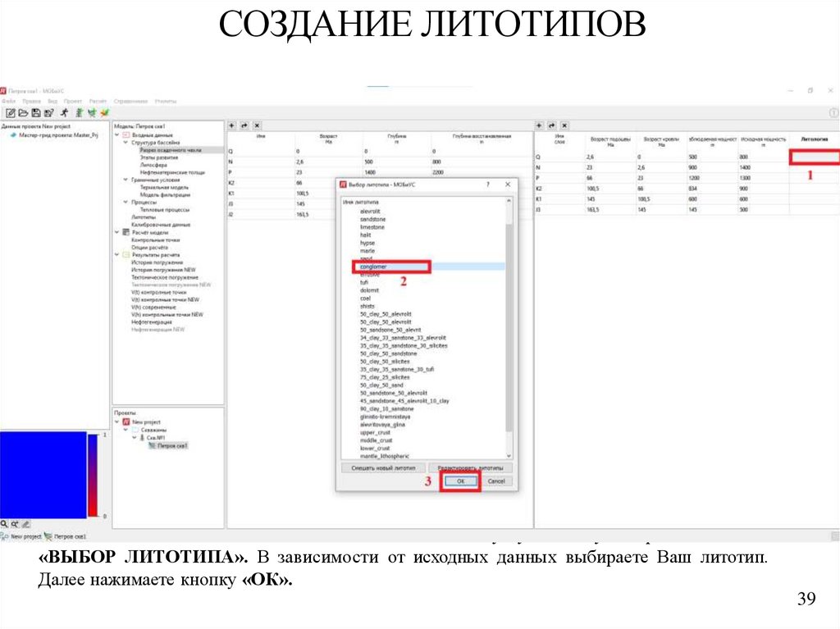Select sandstone in the lithotype list
This screenshot has height=629, width=840.
(x=373, y=219)
